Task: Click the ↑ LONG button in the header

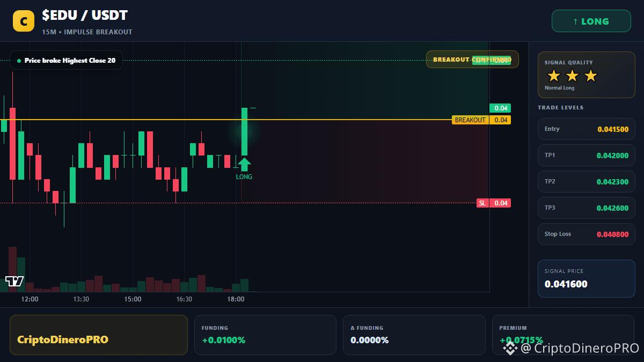Action: tap(591, 21)
